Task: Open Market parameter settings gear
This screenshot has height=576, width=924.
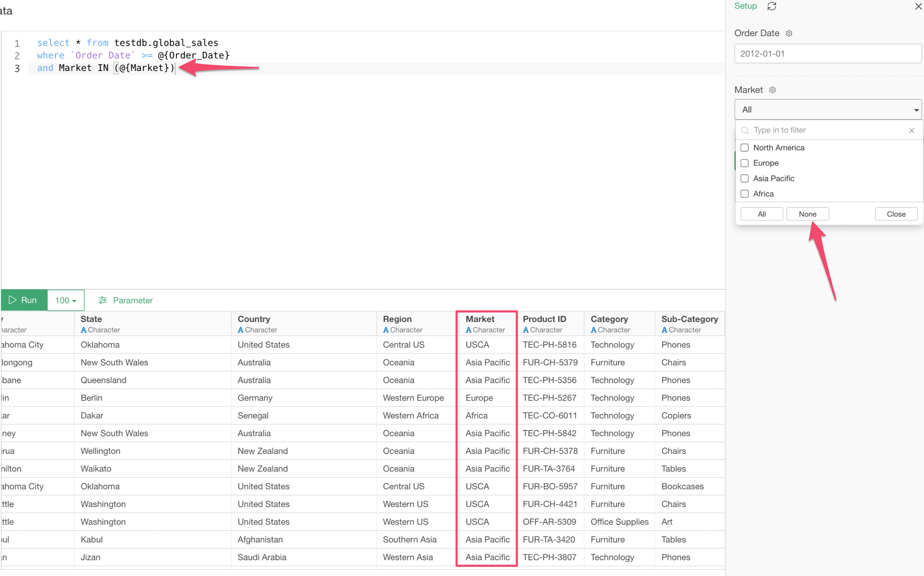Action: pyautogui.click(x=772, y=90)
